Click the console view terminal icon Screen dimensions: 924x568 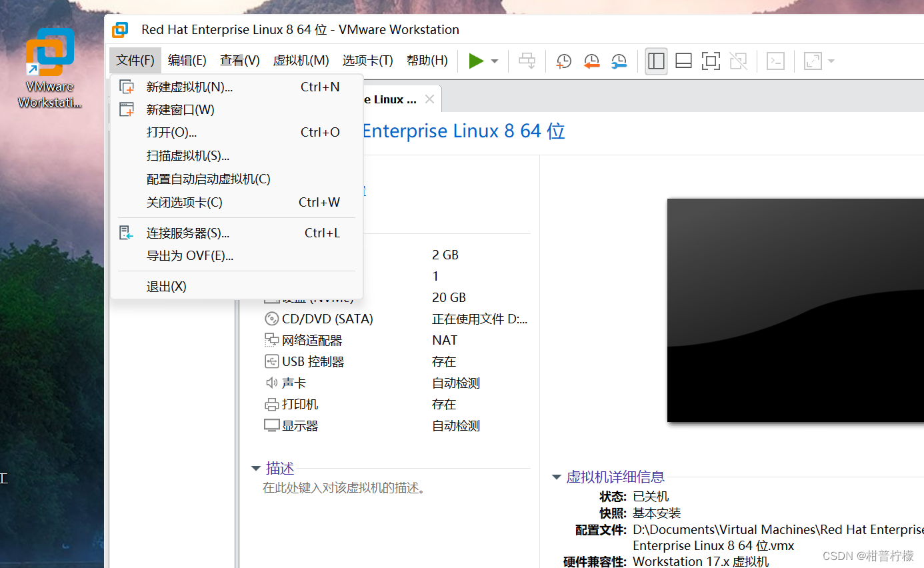pyautogui.click(x=775, y=61)
